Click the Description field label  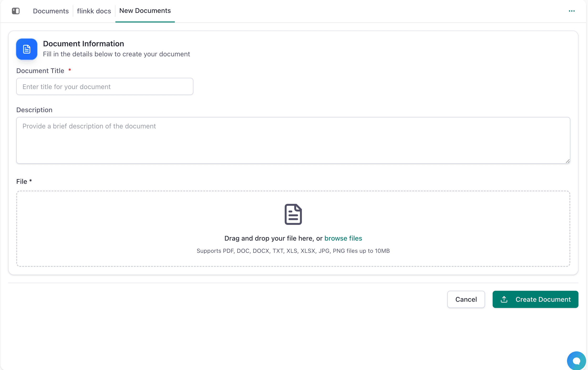pos(34,110)
